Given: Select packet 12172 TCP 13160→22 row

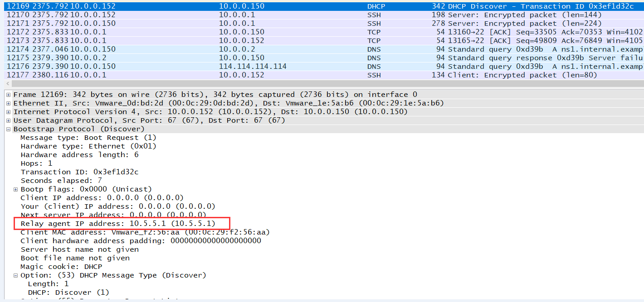Looking at the screenshot, I should (x=324, y=32).
